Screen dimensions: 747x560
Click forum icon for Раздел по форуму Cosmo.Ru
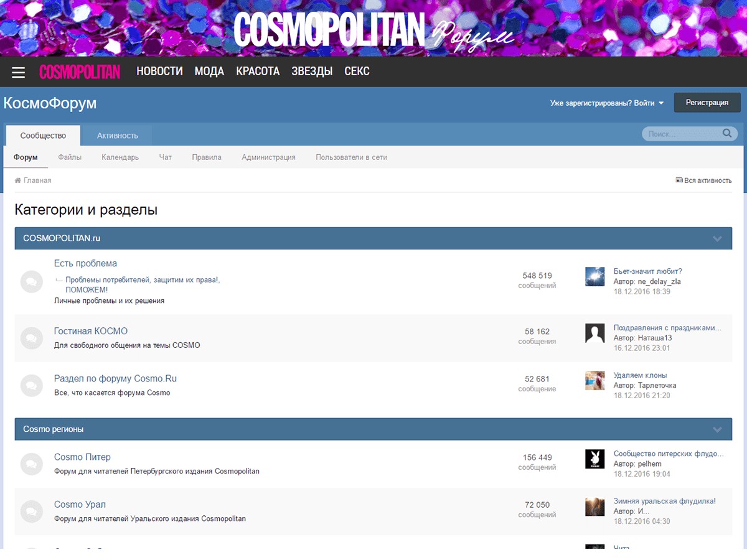pos(31,385)
